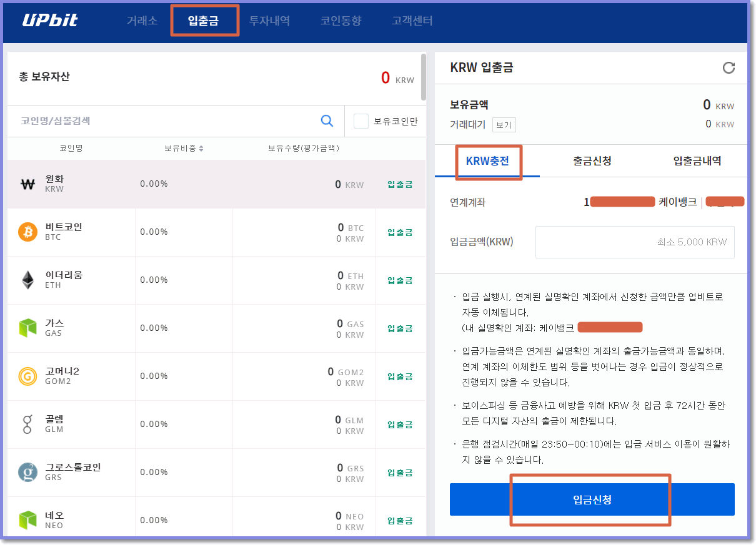756x545 pixels.
Task: Click the 골렘 coin icon
Action: click(27, 424)
